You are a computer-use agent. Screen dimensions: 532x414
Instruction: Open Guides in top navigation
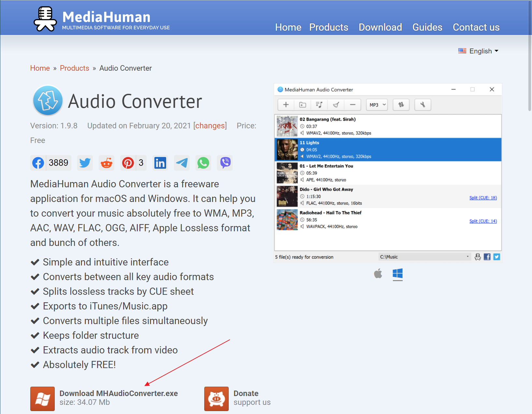(x=427, y=27)
